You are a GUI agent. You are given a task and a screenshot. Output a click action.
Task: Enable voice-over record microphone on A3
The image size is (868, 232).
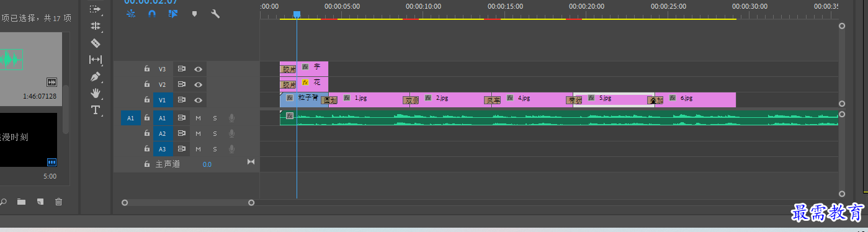pyautogui.click(x=231, y=149)
